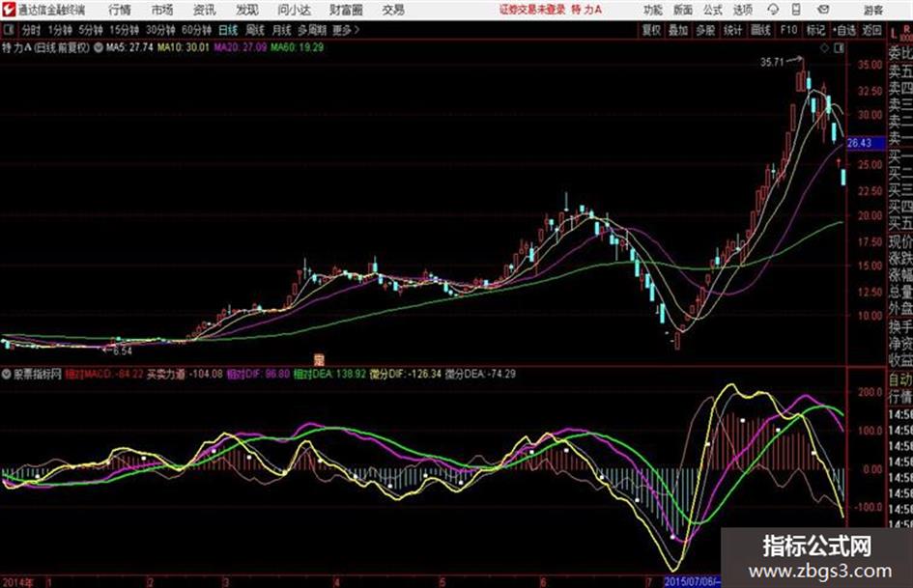Click the 统计 statistics button
The height and width of the screenshot is (588, 913).
click(733, 30)
